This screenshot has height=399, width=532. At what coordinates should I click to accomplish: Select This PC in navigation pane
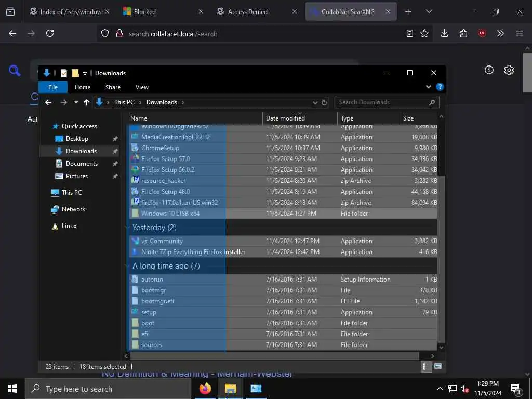72,192
